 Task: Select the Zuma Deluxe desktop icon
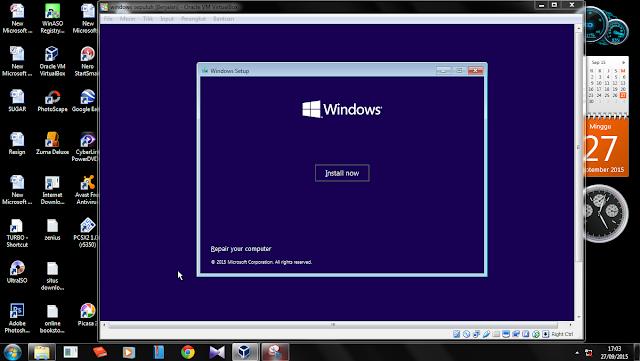tap(52, 143)
